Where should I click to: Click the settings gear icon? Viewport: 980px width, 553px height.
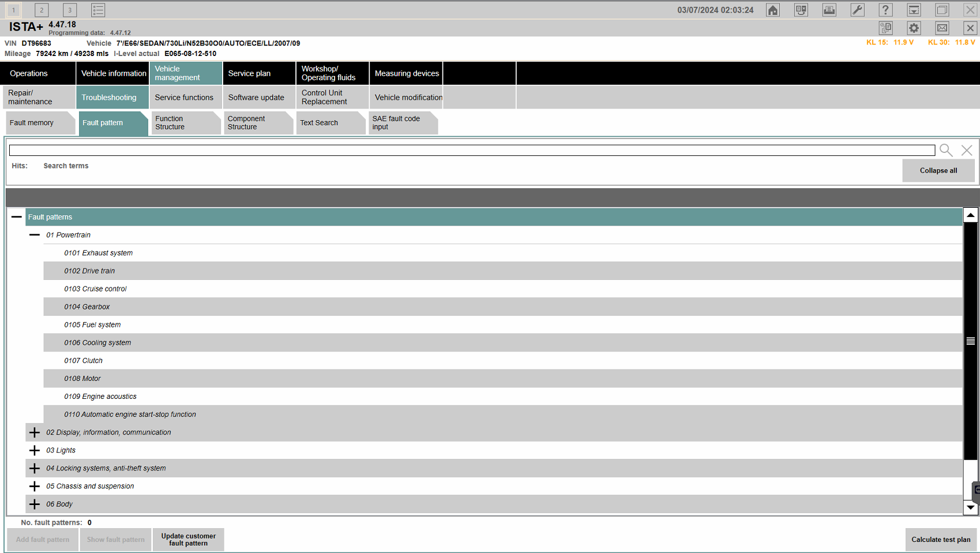pos(914,28)
